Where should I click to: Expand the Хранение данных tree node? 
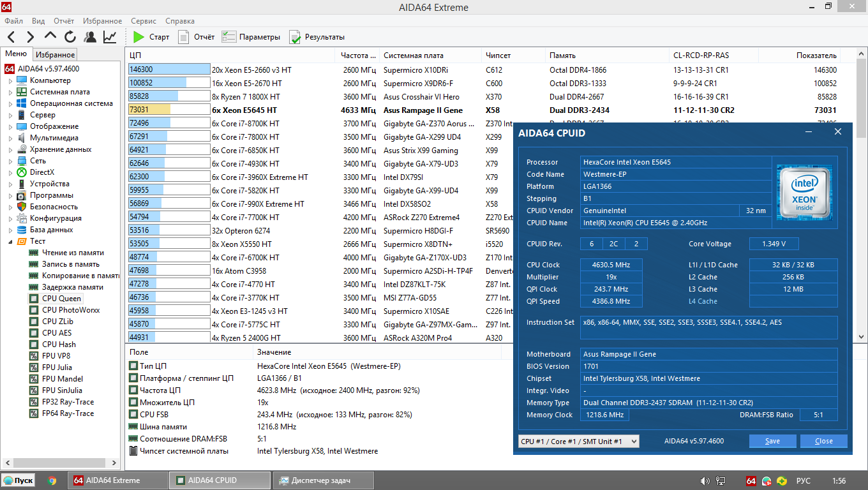click(10, 150)
